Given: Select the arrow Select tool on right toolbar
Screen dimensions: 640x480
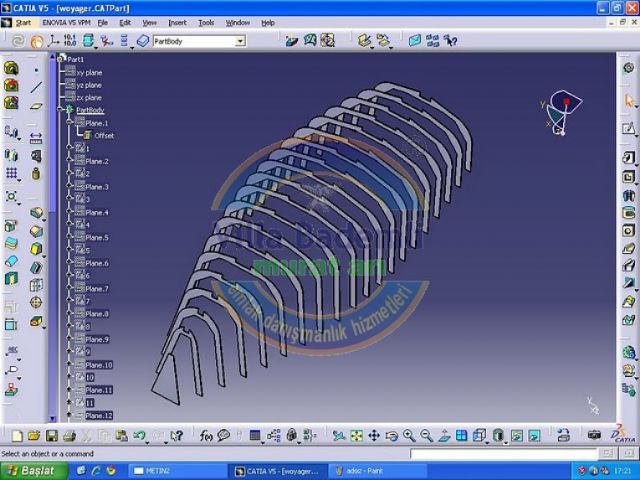Looking at the screenshot, I should [x=629, y=100].
